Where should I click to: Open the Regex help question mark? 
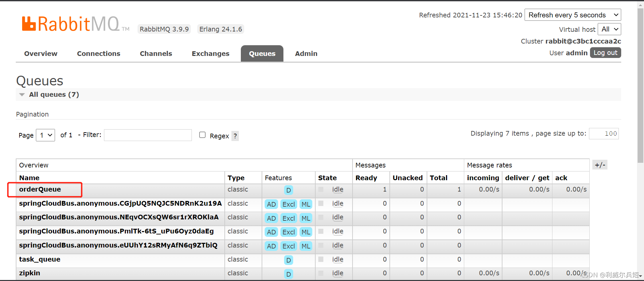pyautogui.click(x=235, y=136)
